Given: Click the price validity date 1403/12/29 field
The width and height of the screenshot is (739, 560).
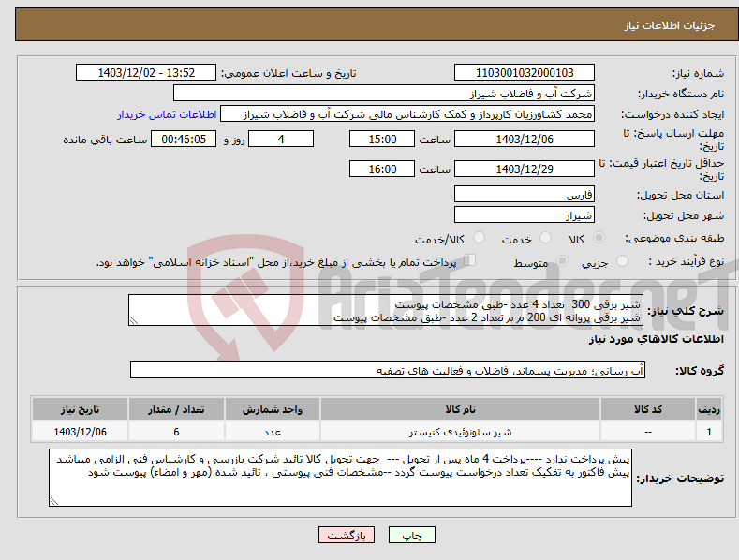Looking at the screenshot, I should click(x=525, y=169).
